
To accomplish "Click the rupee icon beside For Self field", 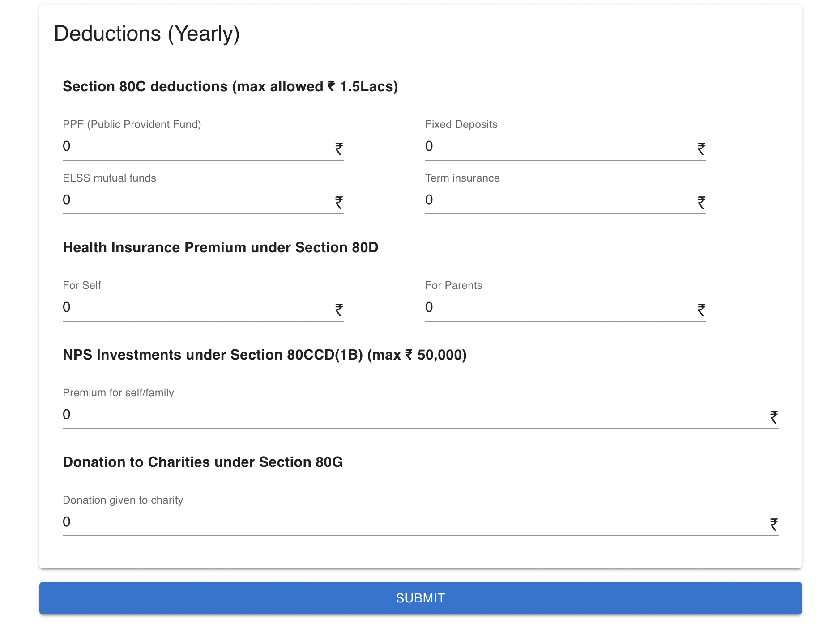I will coord(339,309).
